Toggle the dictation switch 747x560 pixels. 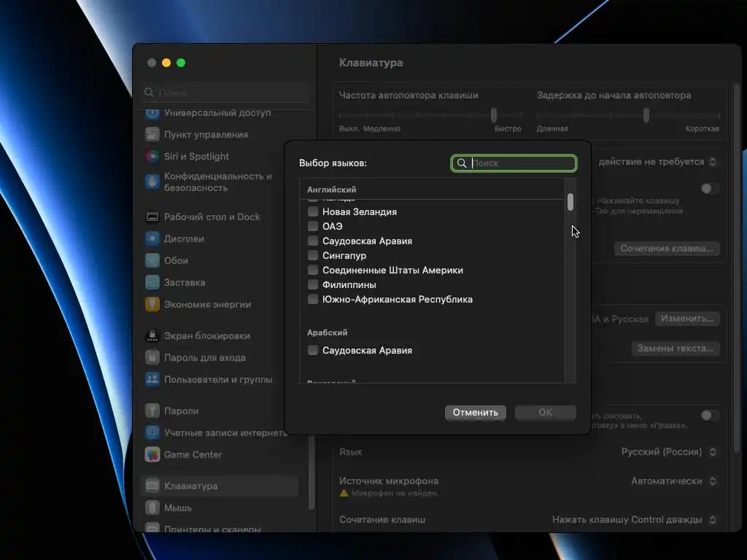tap(710, 416)
